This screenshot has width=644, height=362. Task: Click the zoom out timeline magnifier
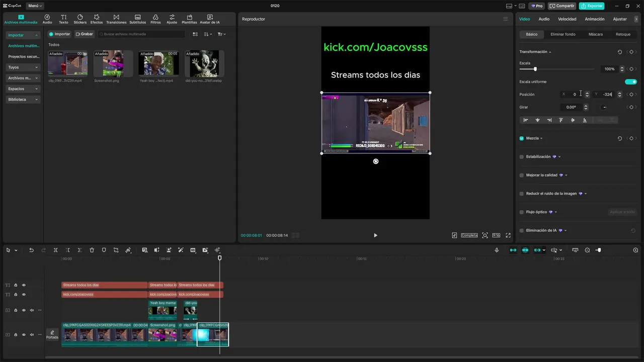[x=587, y=250]
